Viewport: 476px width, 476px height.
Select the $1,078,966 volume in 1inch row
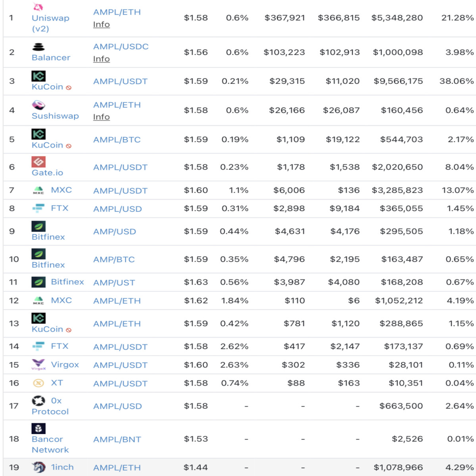coord(398,467)
